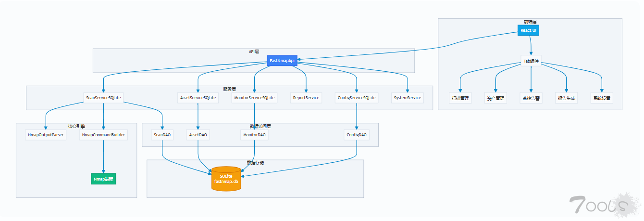Select the ReportService node

coord(306,98)
